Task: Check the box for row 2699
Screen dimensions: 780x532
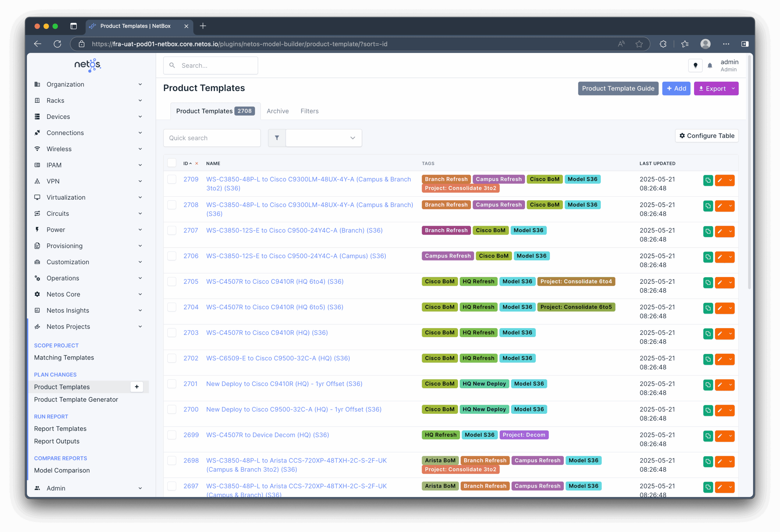Action: click(172, 435)
